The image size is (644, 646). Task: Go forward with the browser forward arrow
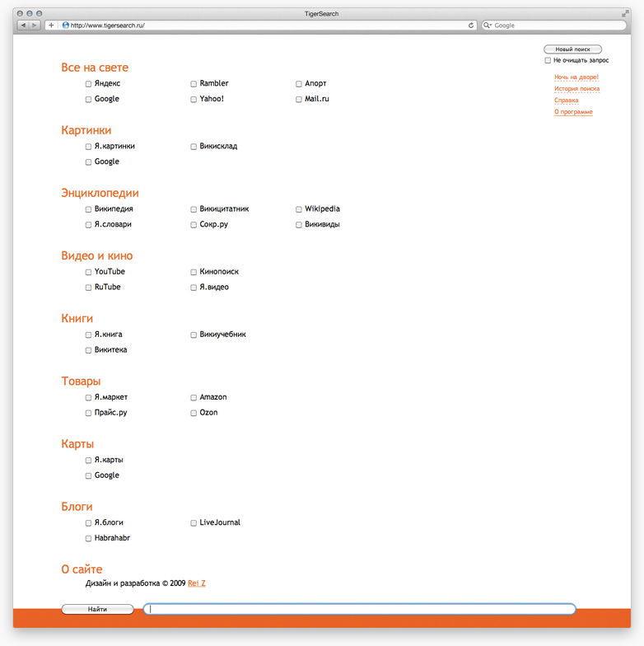(x=35, y=25)
